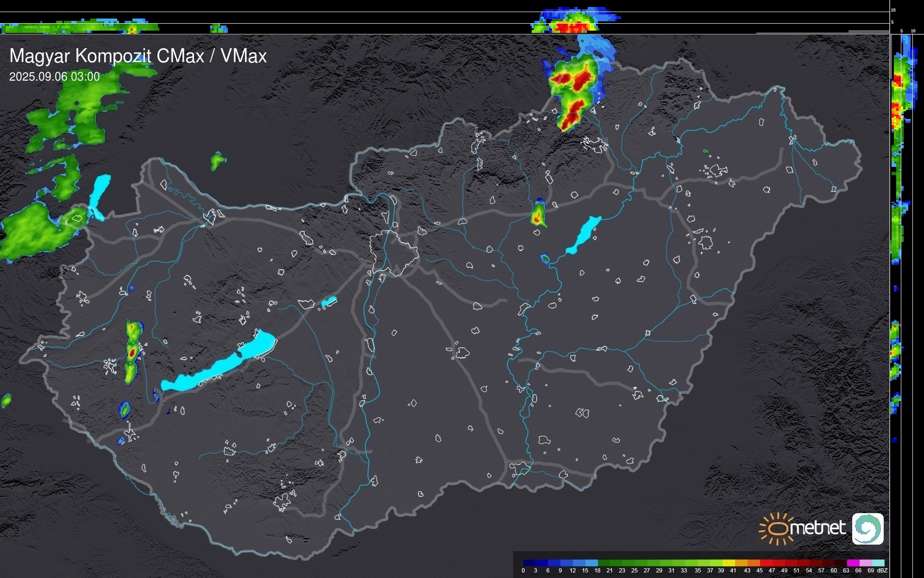Click the small storm cell west of Lake Tisza
Viewport: 924px width, 578px height.
pyautogui.click(x=538, y=216)
